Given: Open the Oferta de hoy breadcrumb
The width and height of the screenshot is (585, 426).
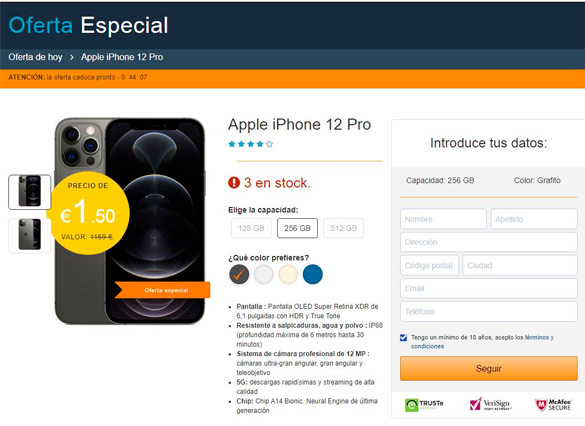Looking at the screenshot, I should pyautogui.click(x=35, y=57).
